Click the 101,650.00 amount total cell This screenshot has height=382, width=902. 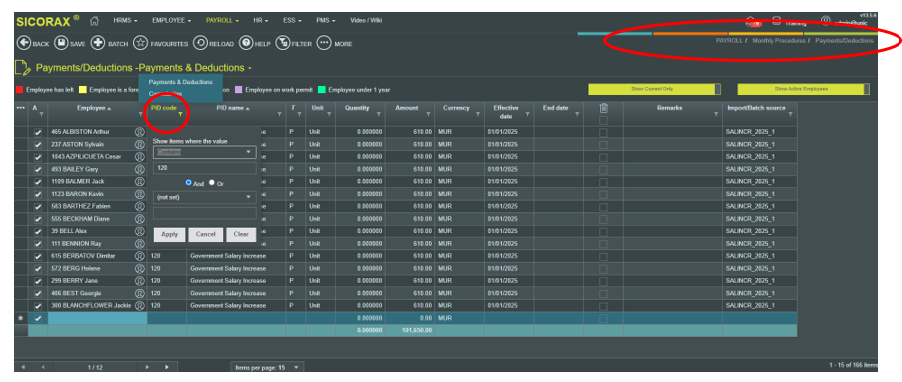coord(410,331)
